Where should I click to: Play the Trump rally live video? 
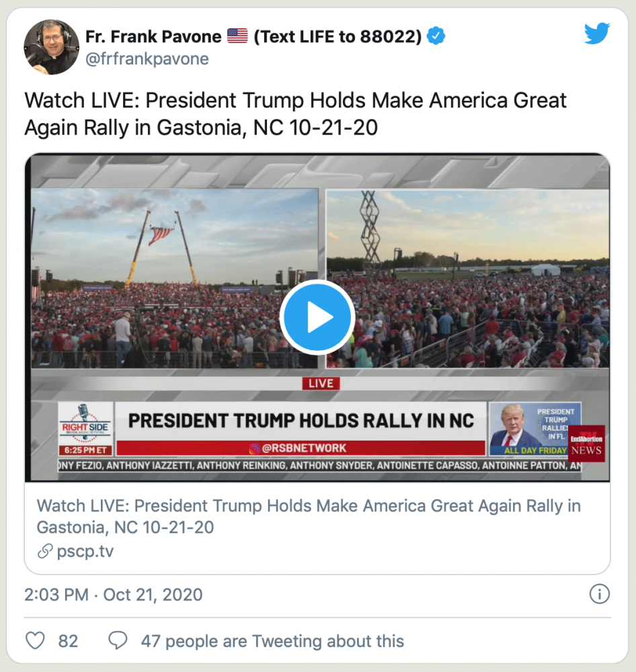[x=317, y=318]
